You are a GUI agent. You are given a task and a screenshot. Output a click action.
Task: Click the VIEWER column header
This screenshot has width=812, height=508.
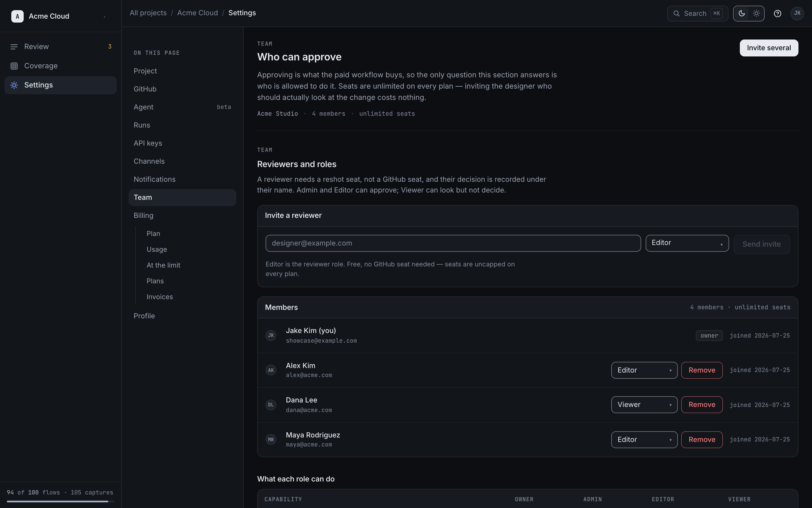739,499
